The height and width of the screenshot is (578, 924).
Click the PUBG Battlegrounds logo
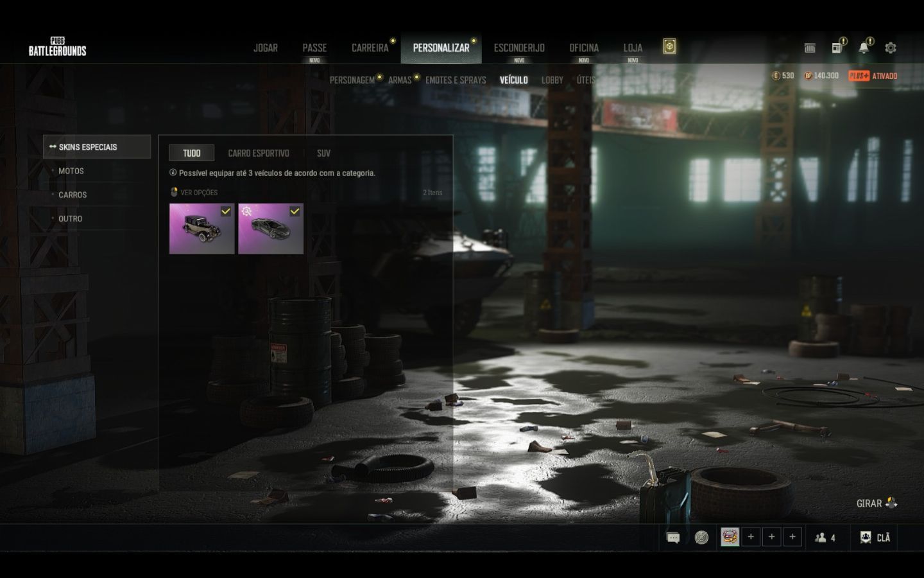pyautogui.click(x=57, y=47)
